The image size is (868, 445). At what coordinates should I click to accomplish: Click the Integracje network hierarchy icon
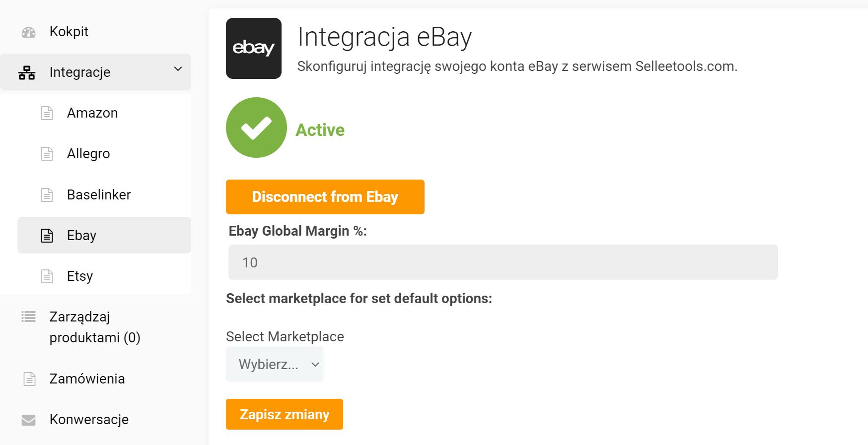(x=27, y=73)
